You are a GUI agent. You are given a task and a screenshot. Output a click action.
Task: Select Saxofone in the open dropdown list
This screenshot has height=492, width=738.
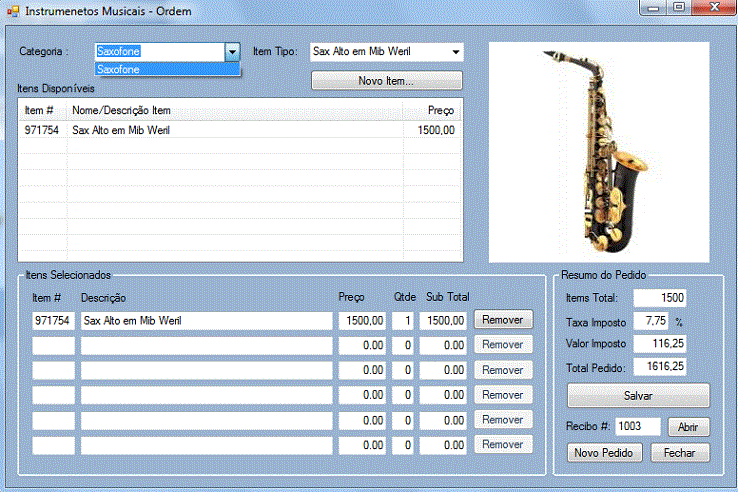[x=168, y=70]
